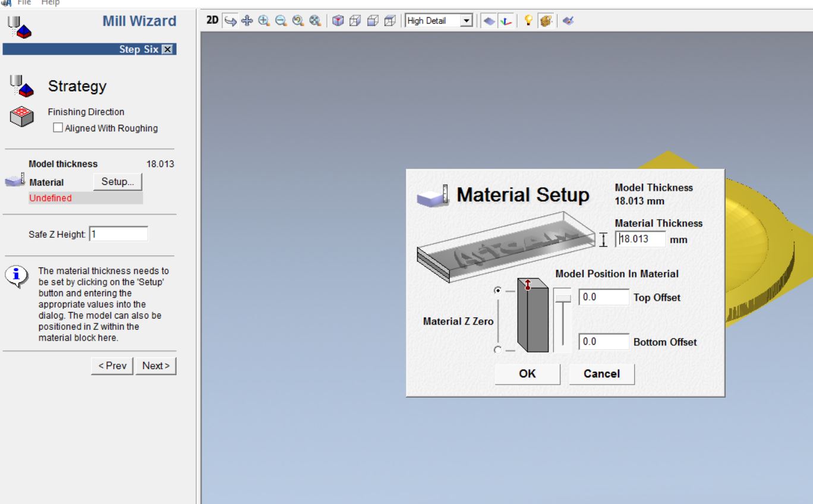813x504 pixels.
Task: Advance to next step with Next
Action: tap(156, 366)
